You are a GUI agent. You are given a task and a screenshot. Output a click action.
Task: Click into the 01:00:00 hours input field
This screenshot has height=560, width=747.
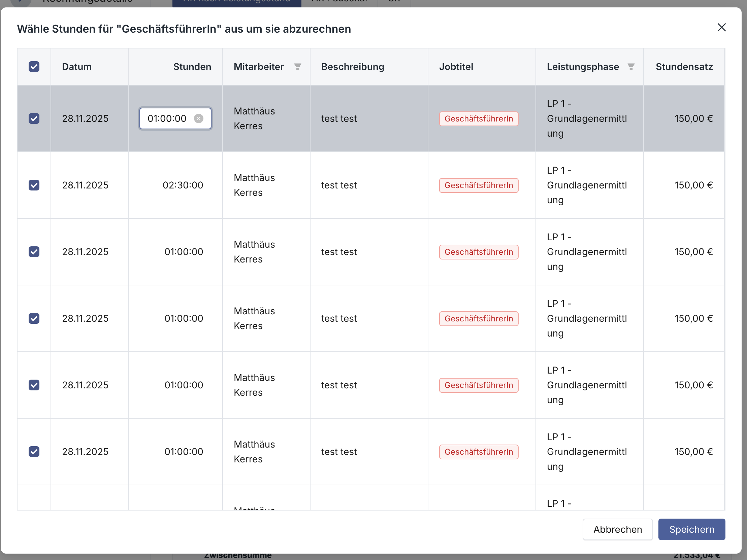pos(167,118)
